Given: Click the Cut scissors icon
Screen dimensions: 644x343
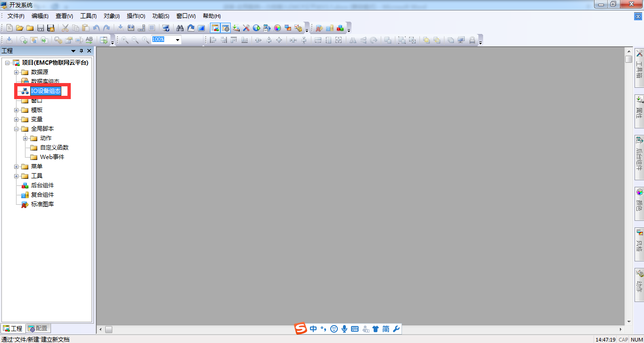Looking at the screenshot, I should [x=65, y=28].
